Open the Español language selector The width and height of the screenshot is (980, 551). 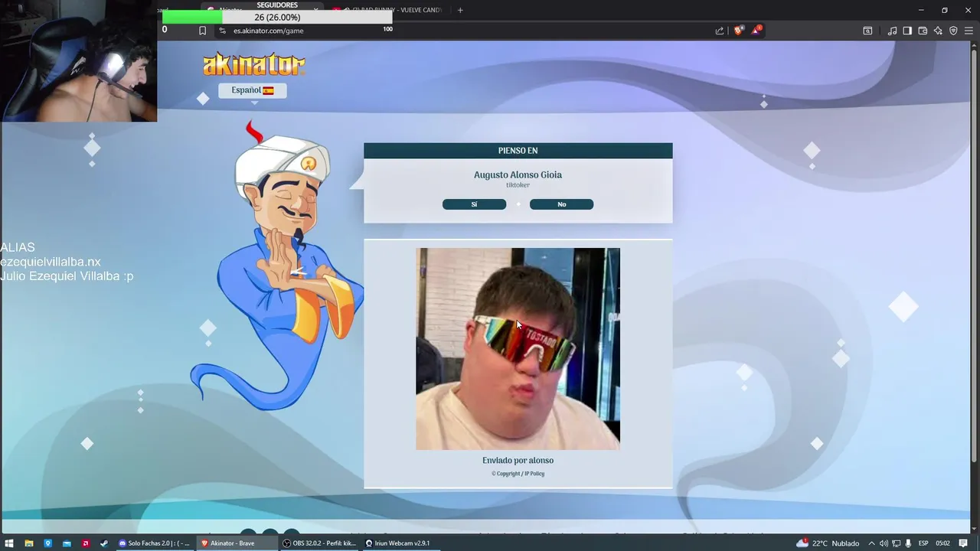pyautogui.click(x=253, y=90)
